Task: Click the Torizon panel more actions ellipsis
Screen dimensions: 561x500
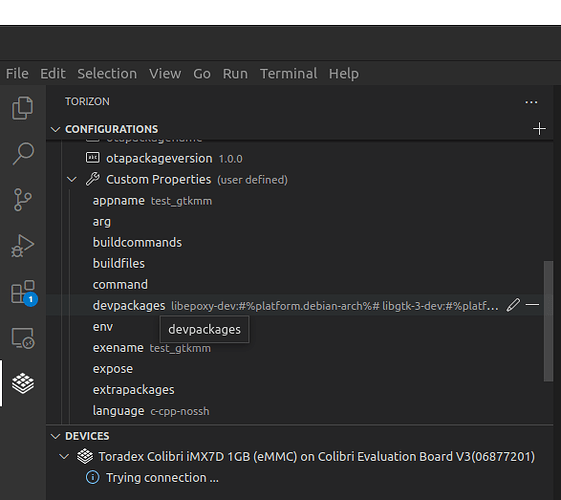Action: 531,102
